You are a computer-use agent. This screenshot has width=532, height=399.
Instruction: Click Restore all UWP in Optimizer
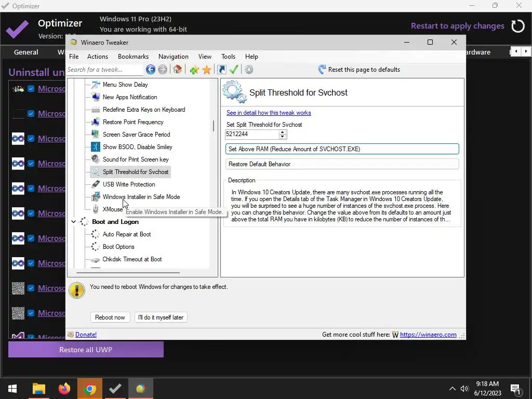[86, 350]
